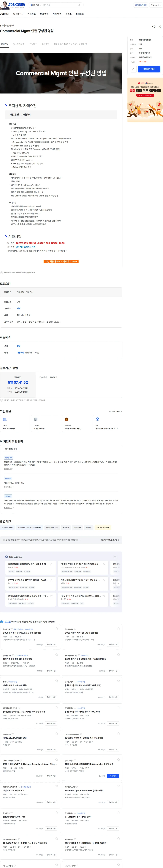
Task: Open the 취업톡톡 menu
Action: (80, 14)
